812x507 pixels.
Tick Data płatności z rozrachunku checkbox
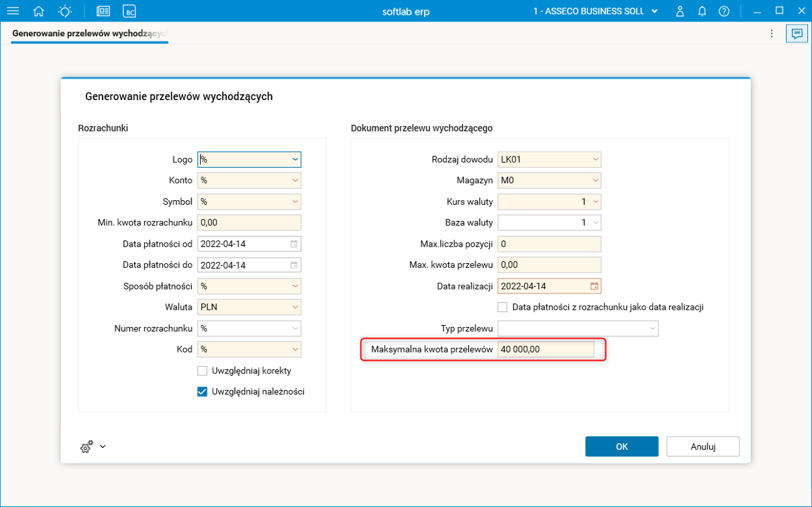tap(503, 307)
